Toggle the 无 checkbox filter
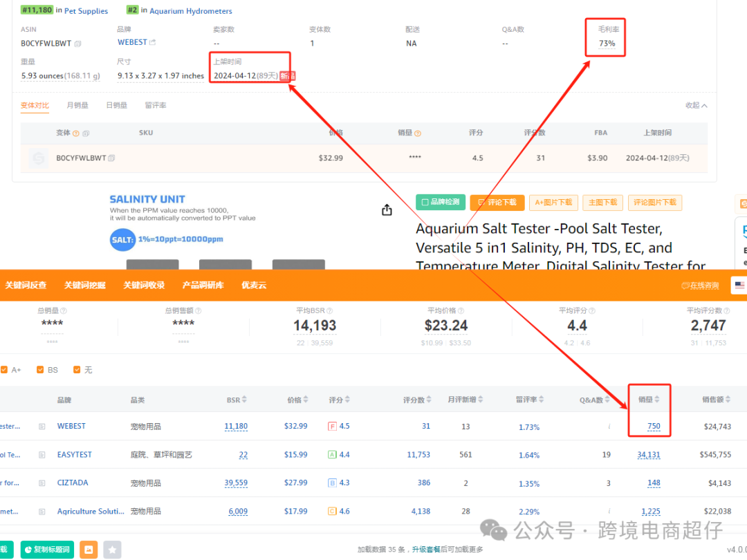Screen dimensions: 747x560 click(x=77, y=370)
